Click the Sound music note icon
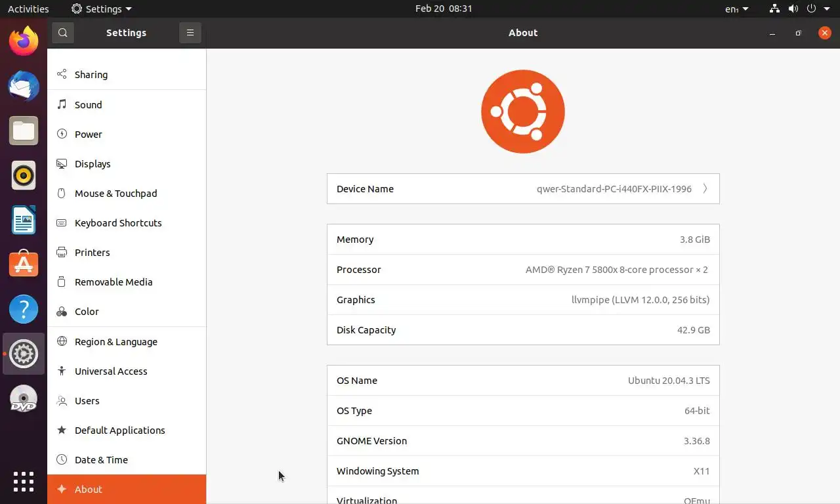This screenshot has height=504, width=840. pos(62,104)
